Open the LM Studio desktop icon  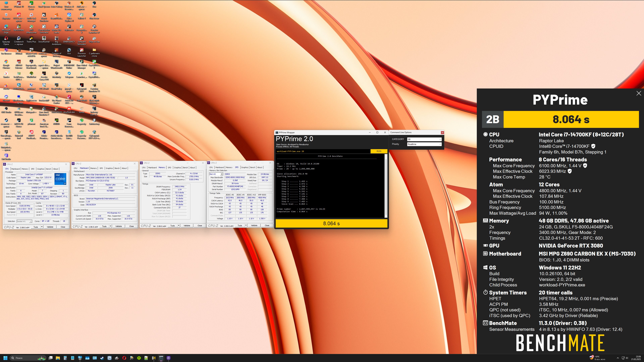click(6, 157)
